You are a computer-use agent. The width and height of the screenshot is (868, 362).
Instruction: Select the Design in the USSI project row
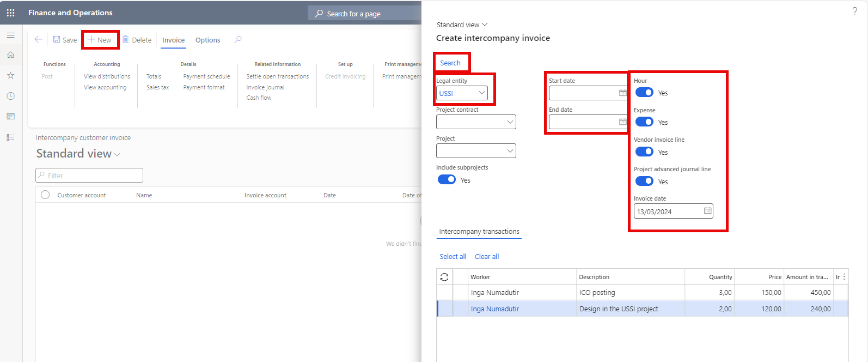pyautogui.click(x=618, y=309)
